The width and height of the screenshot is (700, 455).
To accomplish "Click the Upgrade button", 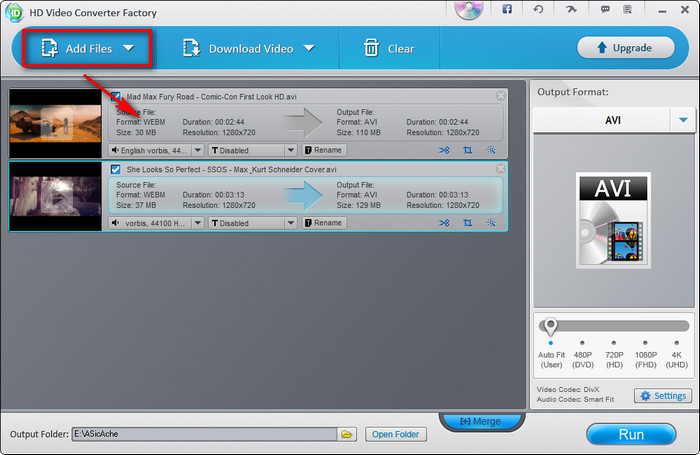I will tap(625, 48).
